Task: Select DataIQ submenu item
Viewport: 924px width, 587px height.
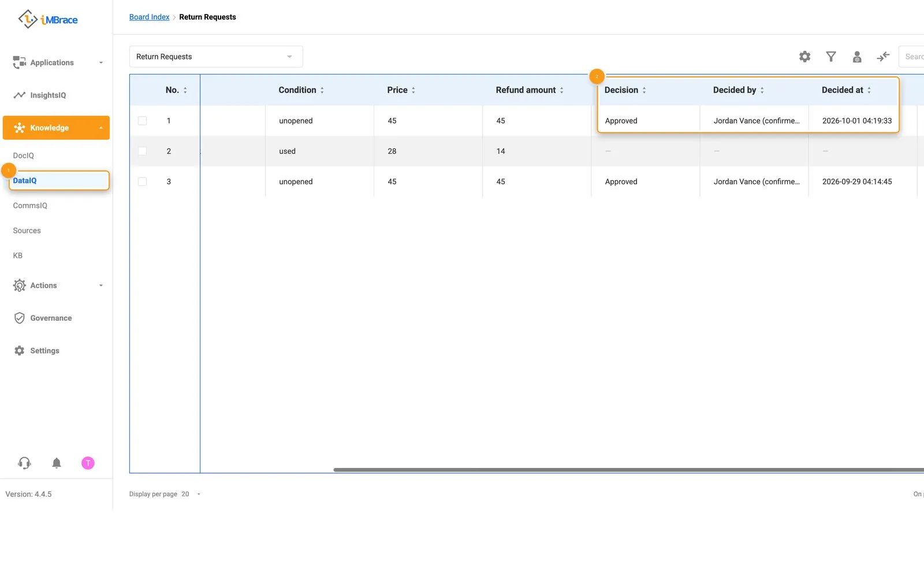Action: pos(59,180)
